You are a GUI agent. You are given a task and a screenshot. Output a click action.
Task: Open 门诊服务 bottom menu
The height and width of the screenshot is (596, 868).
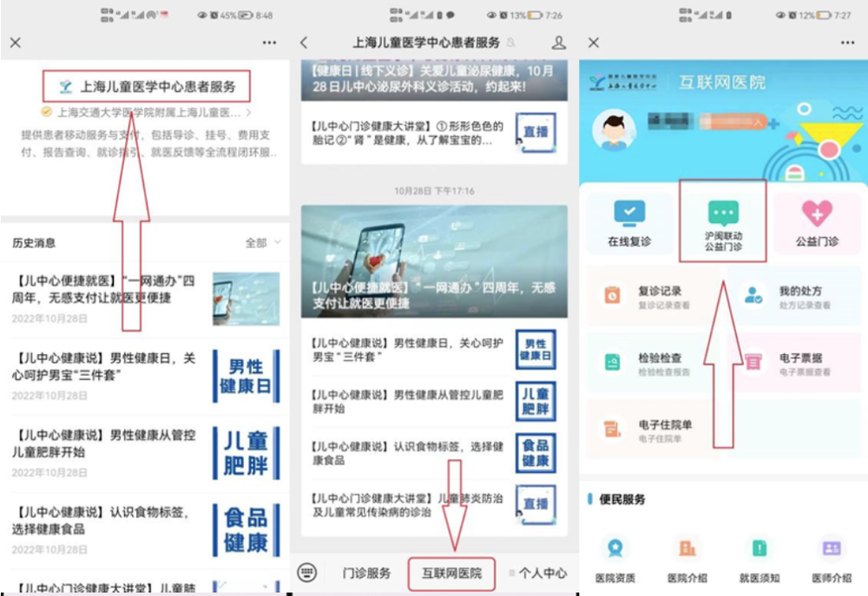tap(366, 573)
